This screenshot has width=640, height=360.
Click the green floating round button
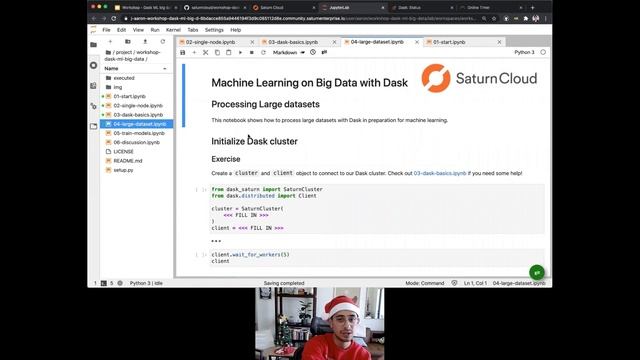[x=537, y=273]
